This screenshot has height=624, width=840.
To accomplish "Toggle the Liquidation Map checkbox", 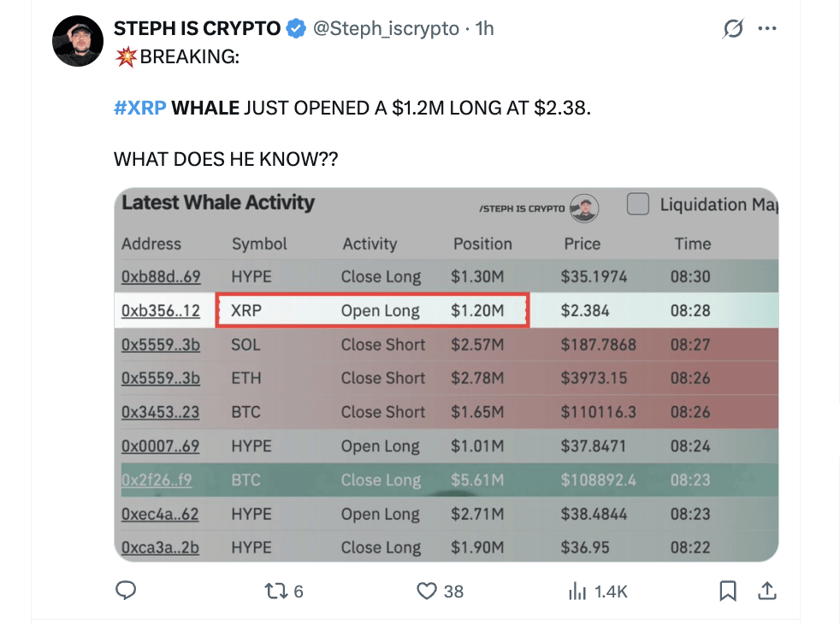I will pyautogui.click(x=637, y=204).
